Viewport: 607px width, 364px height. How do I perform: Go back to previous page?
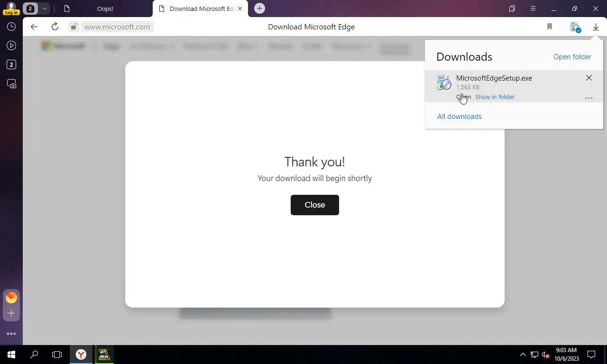pos(34,27)
